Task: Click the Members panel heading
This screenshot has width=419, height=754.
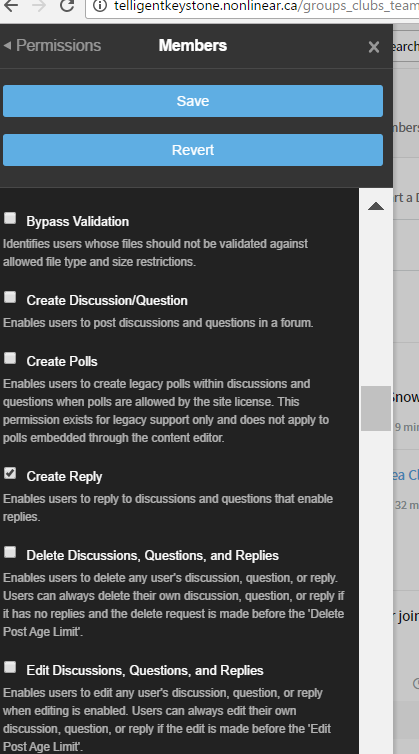Action: click(x=193, y=46)
